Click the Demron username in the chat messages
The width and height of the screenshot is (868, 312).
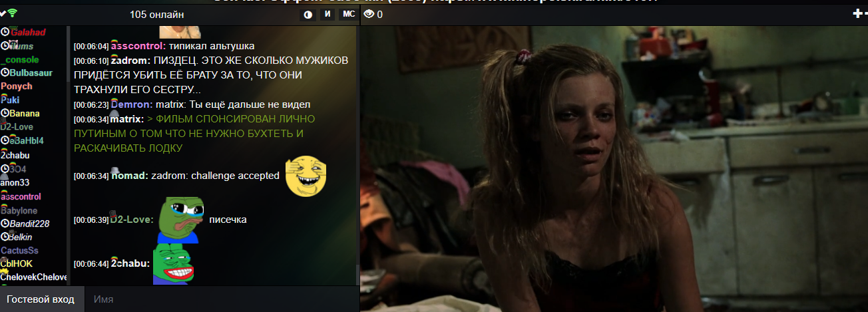[x=132, y=104]
